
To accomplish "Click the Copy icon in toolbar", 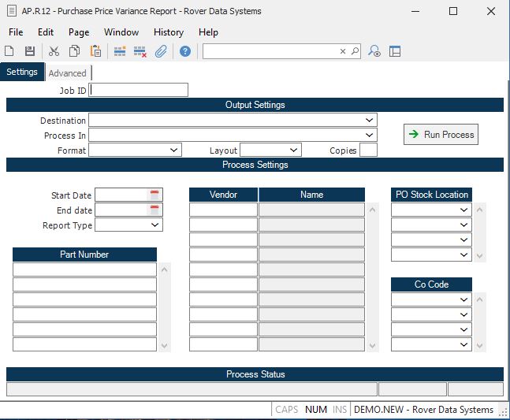I will (x=74, y=51).
